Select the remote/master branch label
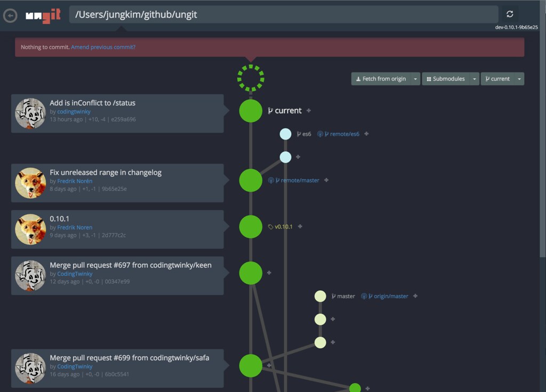546x392 pixels. (x=294, y=180)
